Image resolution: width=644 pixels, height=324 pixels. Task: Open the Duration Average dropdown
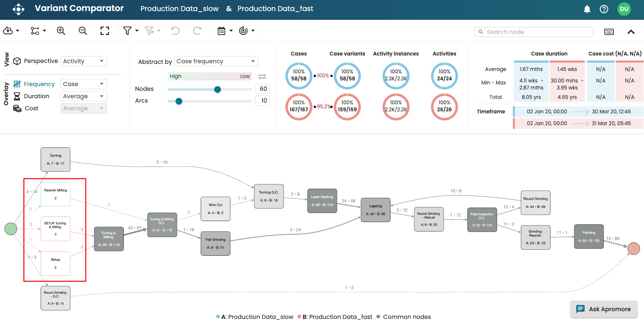[83, 96]
